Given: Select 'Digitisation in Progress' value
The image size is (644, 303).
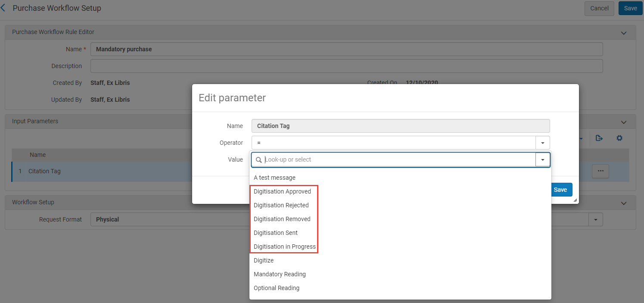Looking at the screenshot, I should click(284, 247).
